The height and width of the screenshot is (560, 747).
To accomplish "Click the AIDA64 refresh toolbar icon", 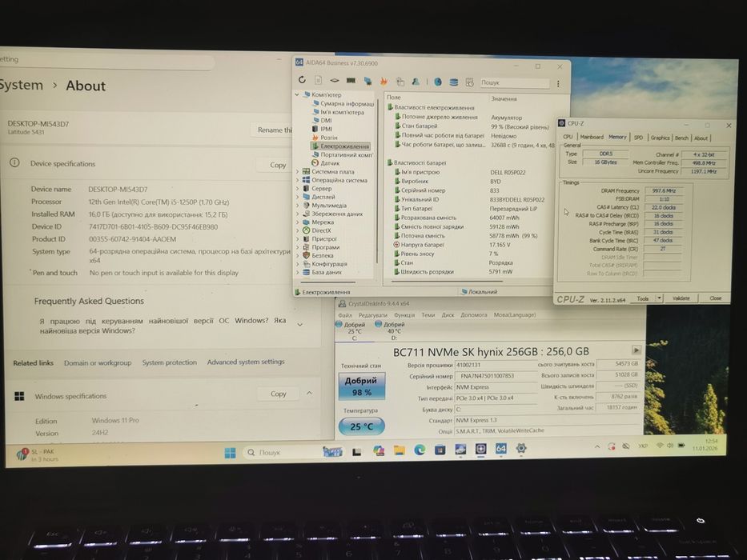I will point(302,80).
